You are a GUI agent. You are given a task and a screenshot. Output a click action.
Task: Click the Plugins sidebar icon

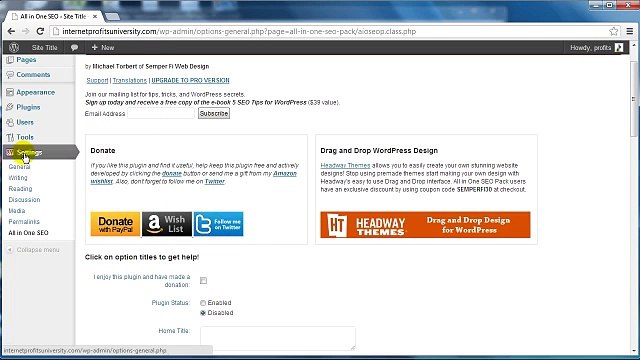click(x=10, y=107)
